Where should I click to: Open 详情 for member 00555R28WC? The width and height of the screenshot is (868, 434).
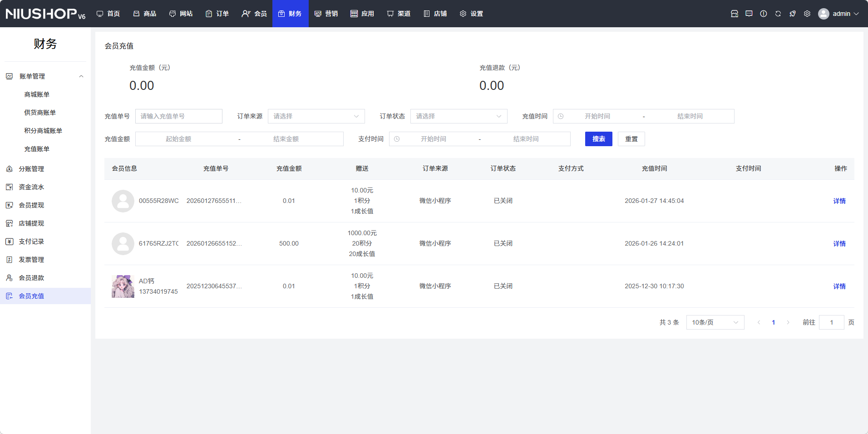839,201
